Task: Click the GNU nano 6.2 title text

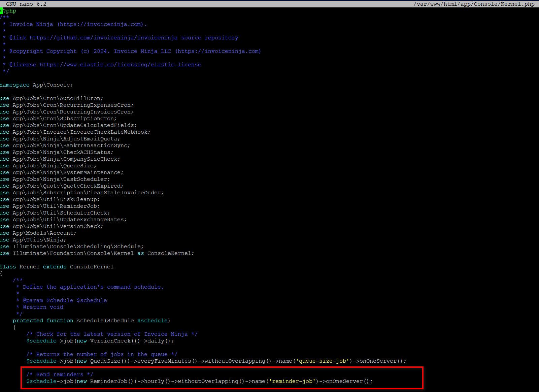Action: (26, 4)
